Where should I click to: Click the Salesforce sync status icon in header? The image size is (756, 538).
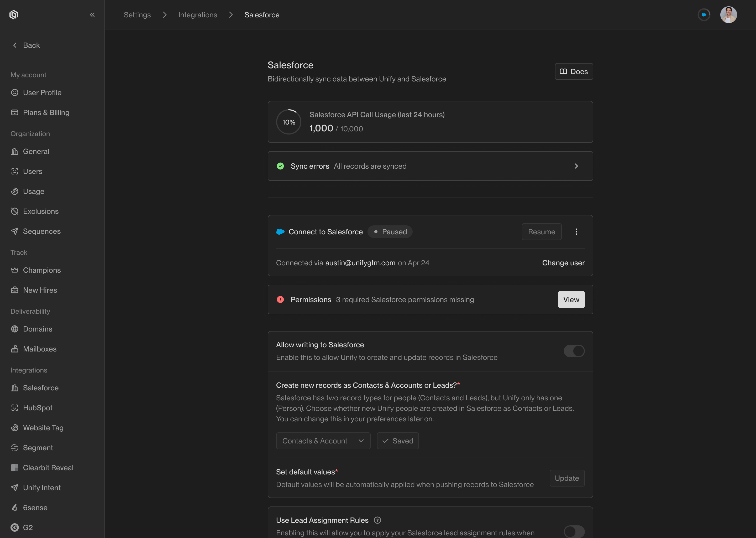[704, 14]
